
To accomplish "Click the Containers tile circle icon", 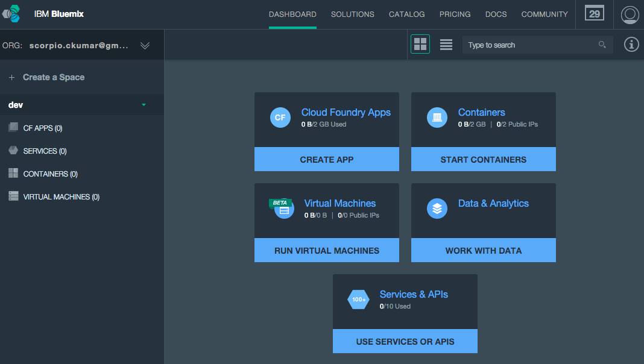I will (x=437, y=118).
